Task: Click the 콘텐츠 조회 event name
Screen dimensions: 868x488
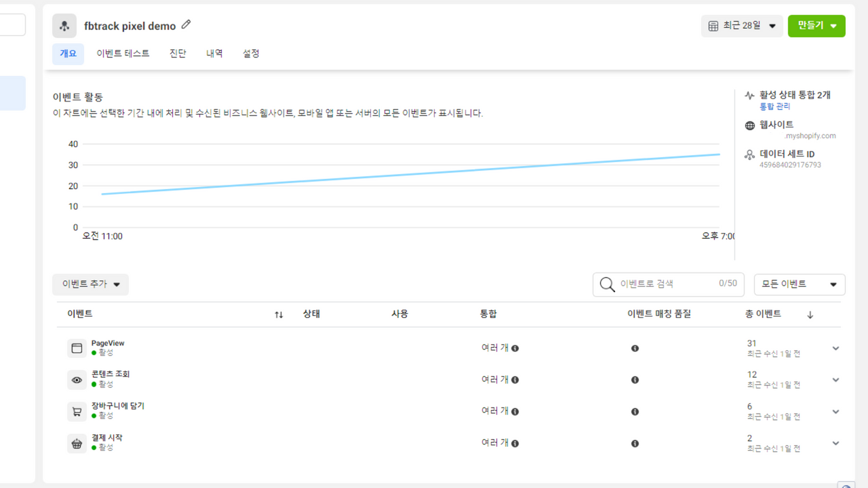Action: coord(111,374)
